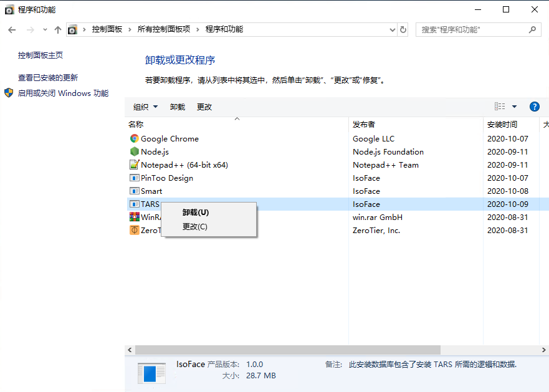The width and height of the screenshot is (549, 392).
Task: Open recent locations dropdown arrow
Action: pos(45,30)
